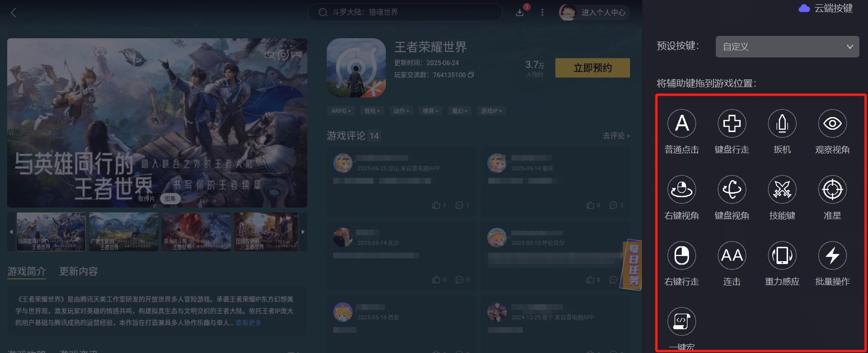Go back with the top-left arrow
Image resolution: width=868 pixels, height=353 pixels.
pyautogui.click(x=13, y=12)
